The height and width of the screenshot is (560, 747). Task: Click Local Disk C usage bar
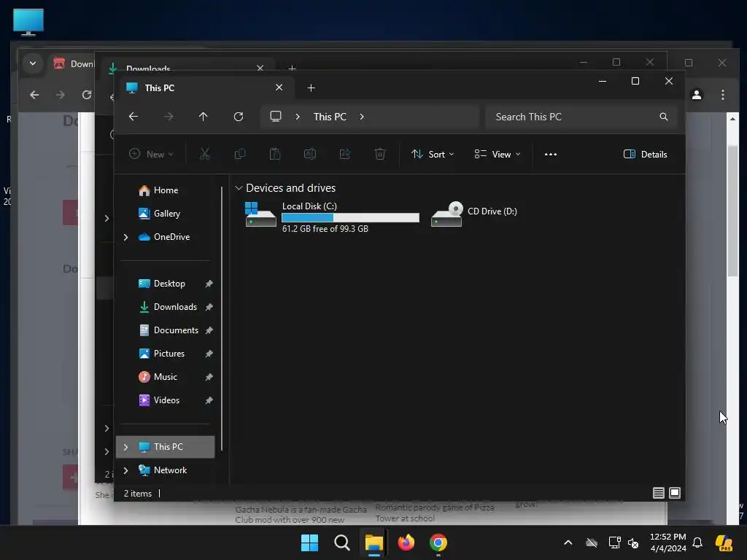coord(351,217)
